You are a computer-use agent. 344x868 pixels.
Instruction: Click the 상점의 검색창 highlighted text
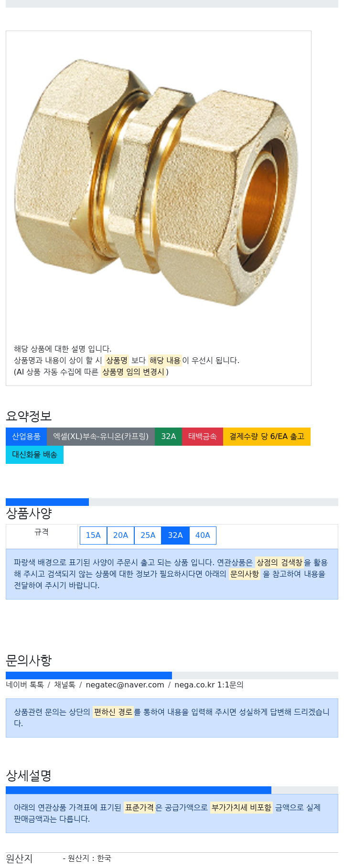tap(279, 562)
